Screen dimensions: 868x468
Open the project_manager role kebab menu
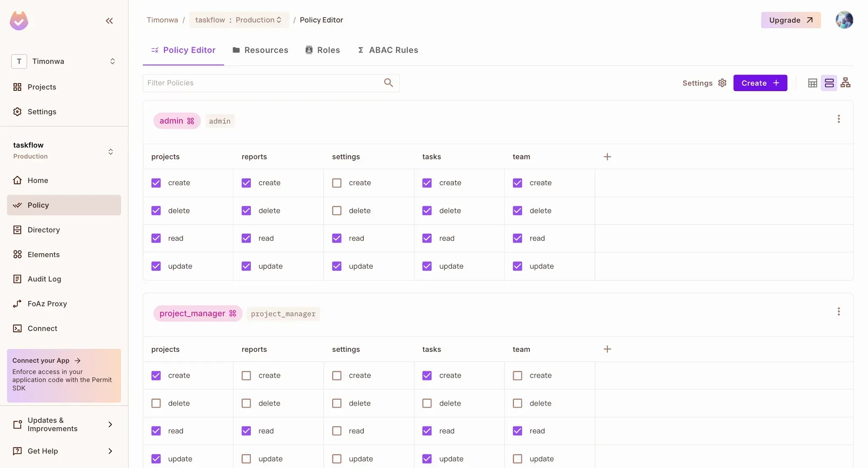click(x=838, y=312)
